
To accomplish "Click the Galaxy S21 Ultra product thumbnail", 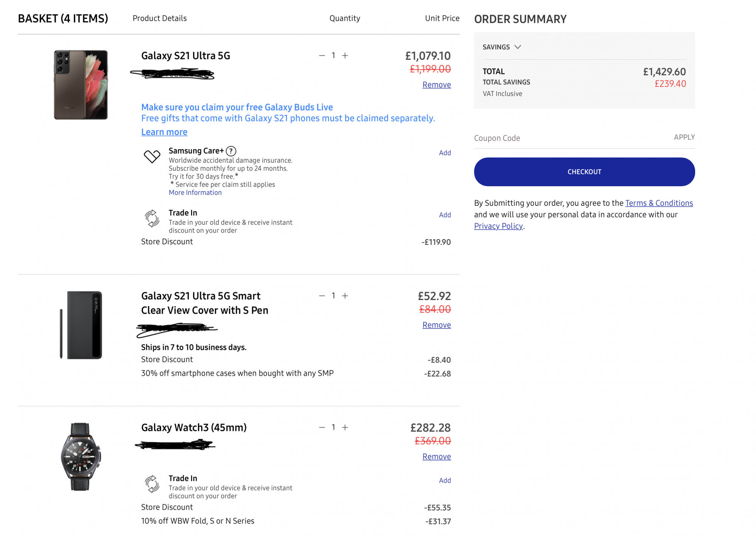I will tap(81, 85).
